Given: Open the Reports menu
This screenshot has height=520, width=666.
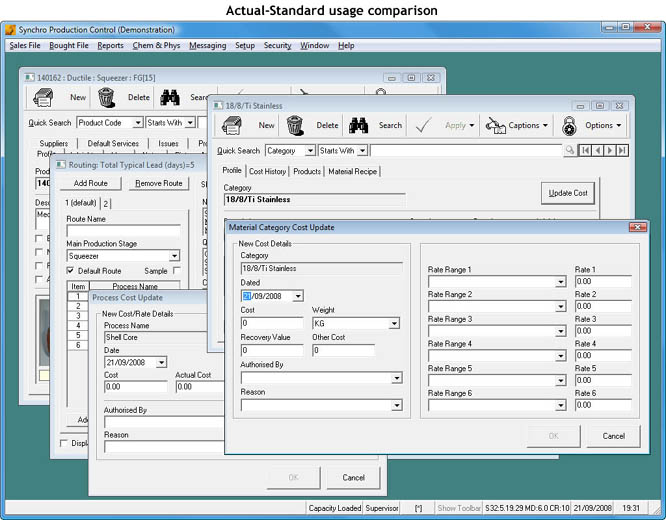Looking at the screenshot, I should (110, 45).
